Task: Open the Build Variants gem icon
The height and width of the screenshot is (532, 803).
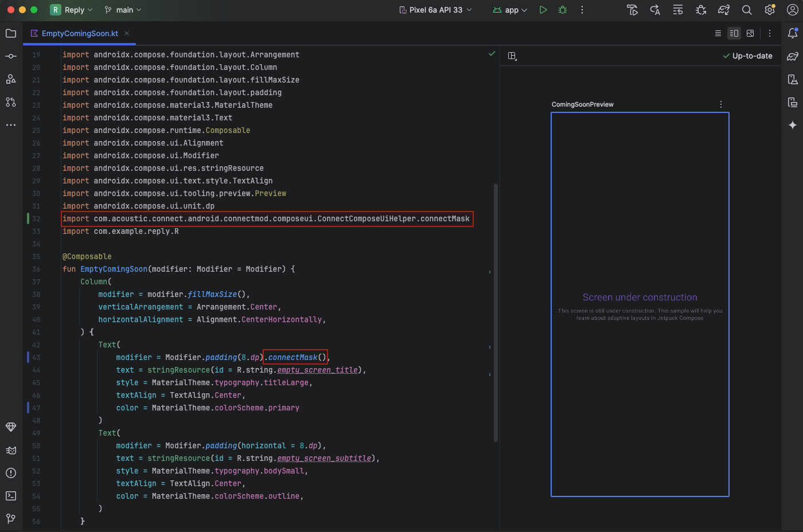Action: [x=11, y=427]
